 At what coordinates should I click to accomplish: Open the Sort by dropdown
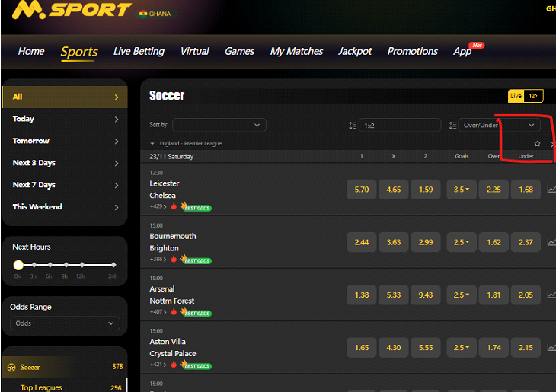[x=219, y=125]
